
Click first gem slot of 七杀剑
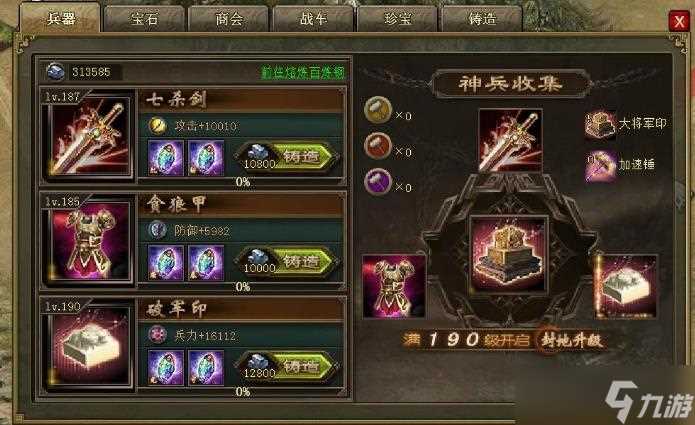coord(165,158)
